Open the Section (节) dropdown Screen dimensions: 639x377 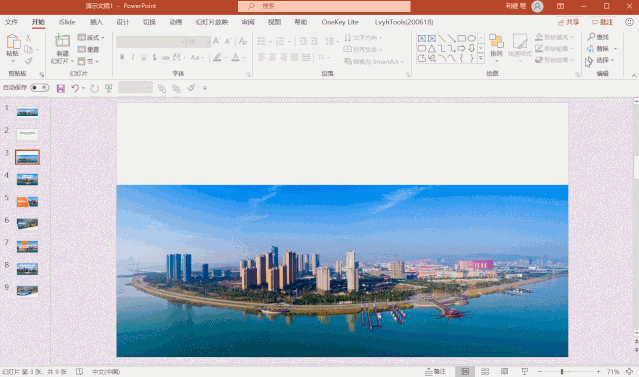coord(88,61)
